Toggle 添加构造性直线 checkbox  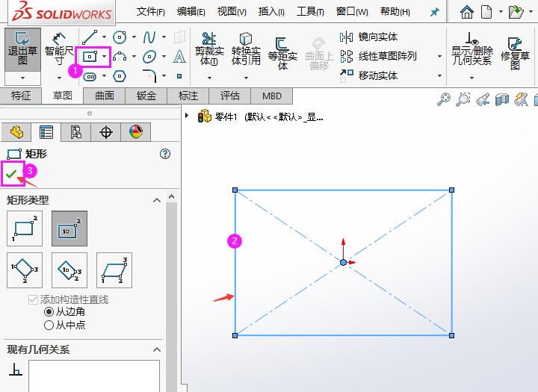tap(33, 299)
